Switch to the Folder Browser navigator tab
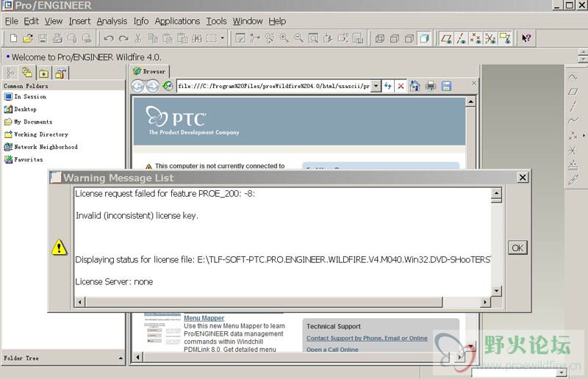The height and width of the screenshot is (379, 588). click(27, 73)
